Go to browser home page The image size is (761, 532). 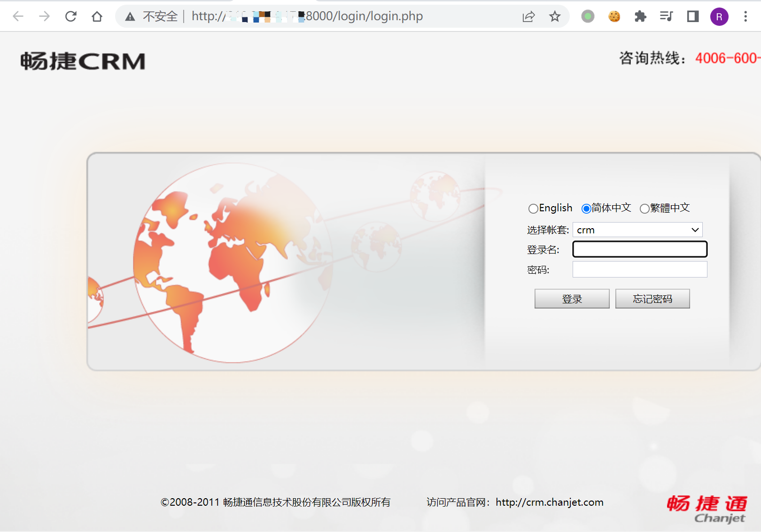tap(97, 16)
